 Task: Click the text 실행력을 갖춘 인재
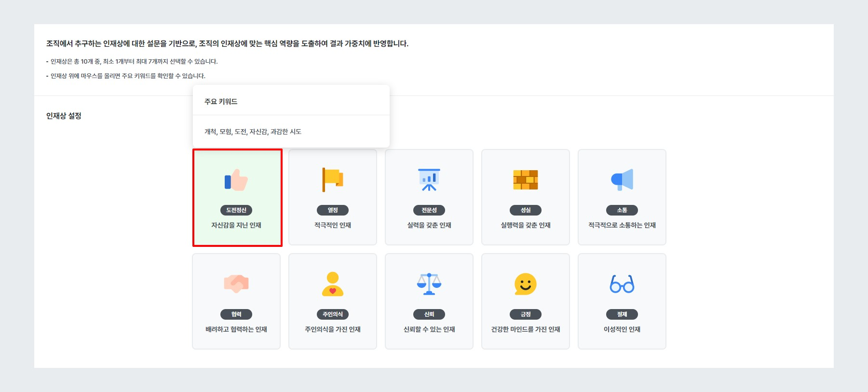coord(526,225)
